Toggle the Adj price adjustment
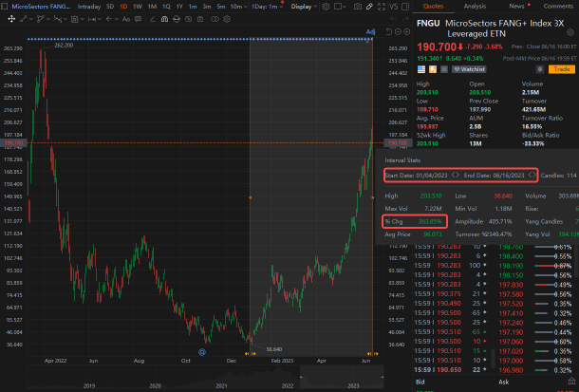The image size is (579, 392). pos(370,31)
